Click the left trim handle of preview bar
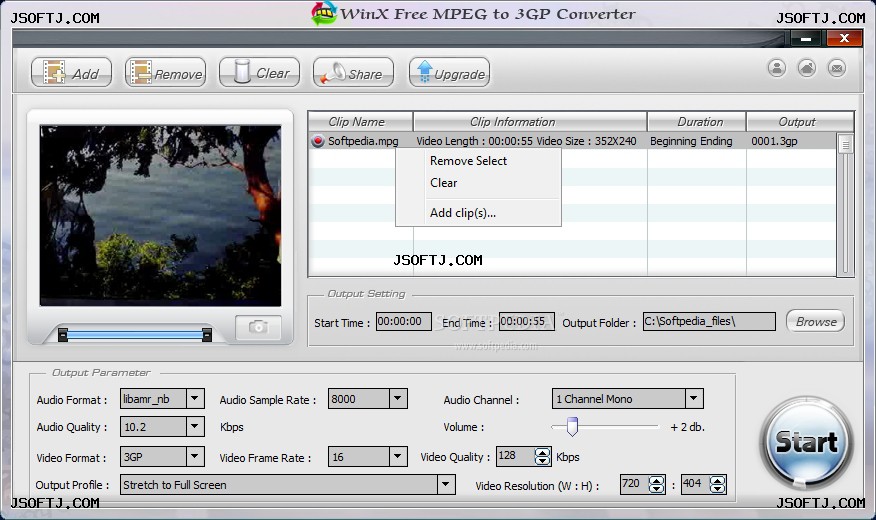 [x=63, y=335]
